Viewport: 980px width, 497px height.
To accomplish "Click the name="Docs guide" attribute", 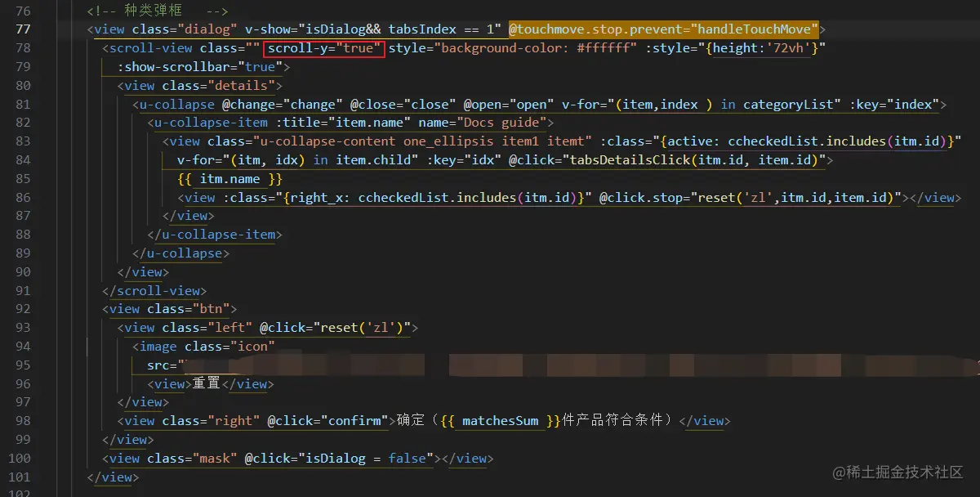I will coord(481,123).
